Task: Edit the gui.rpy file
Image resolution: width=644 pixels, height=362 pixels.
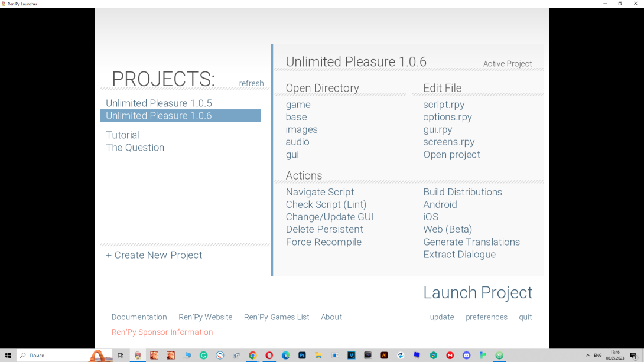Action: 438,129
